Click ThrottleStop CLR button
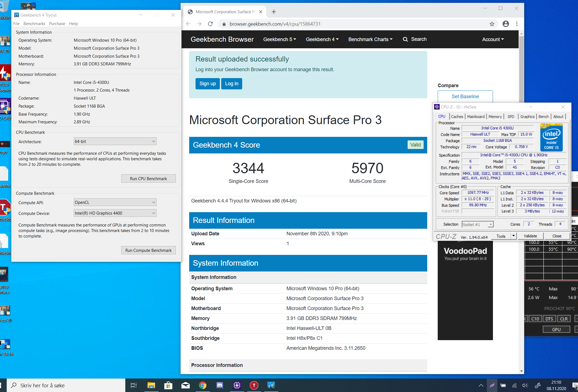The image size is (578, 392). pos(564,319)
